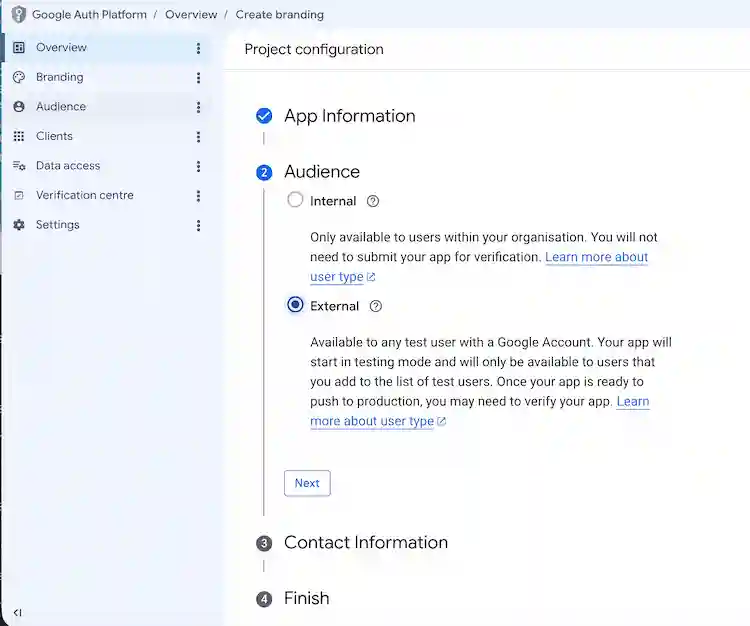Screen dimensions: 750x626
Task: Click the Internal option label text
Action: [333, 201]
